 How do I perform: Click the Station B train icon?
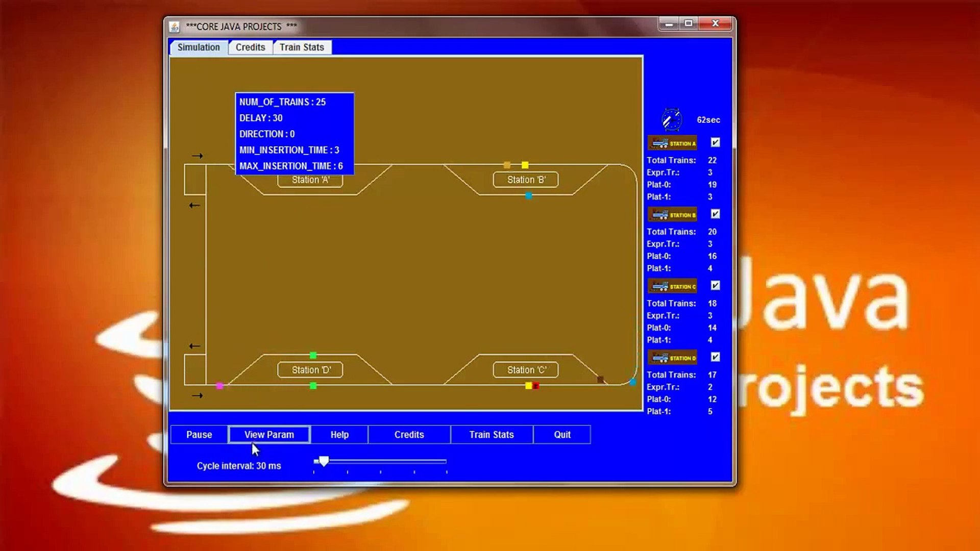click(672, 214)
